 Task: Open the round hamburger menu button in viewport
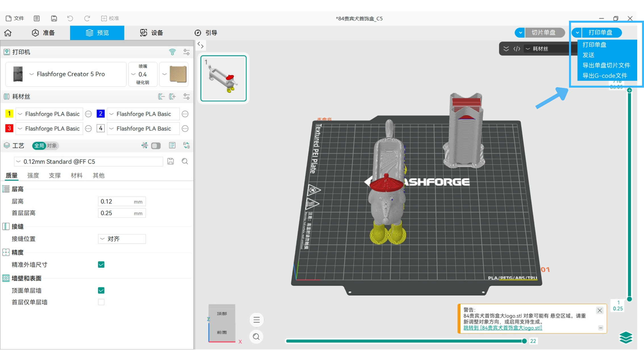pyautogui.click(x=256, y=320)
